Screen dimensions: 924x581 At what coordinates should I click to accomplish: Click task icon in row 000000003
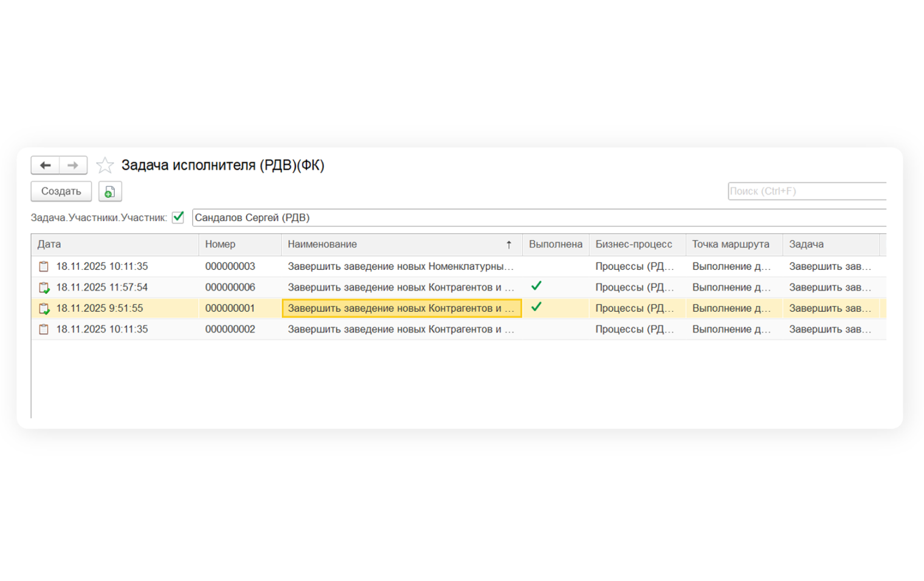44,267
